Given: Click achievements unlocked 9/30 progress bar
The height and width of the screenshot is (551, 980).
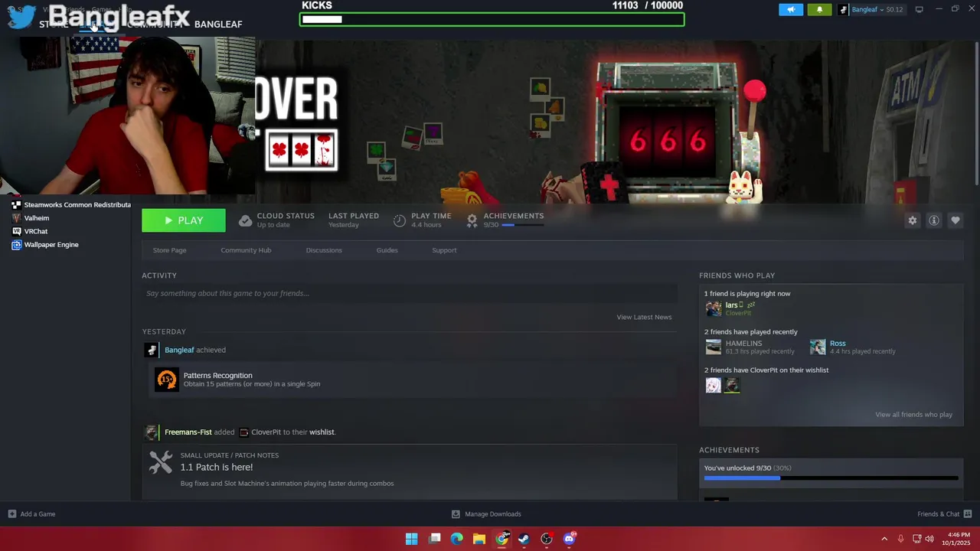Looking at the screenshot, I should coord(831,478).
